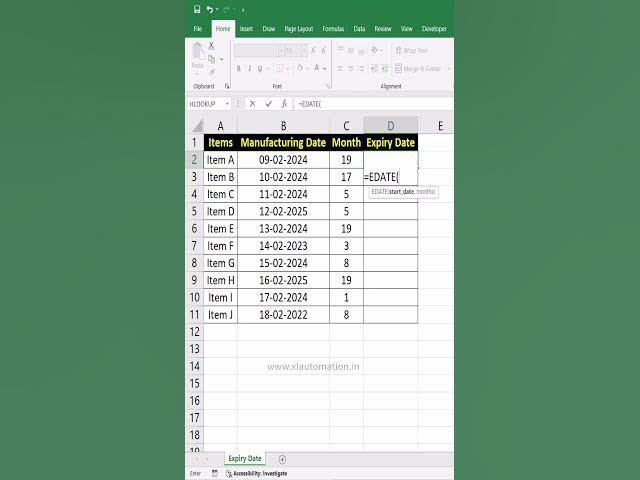640x480 pixels.
Task: Expand the Copy options arrow
Action: (222, 60)
